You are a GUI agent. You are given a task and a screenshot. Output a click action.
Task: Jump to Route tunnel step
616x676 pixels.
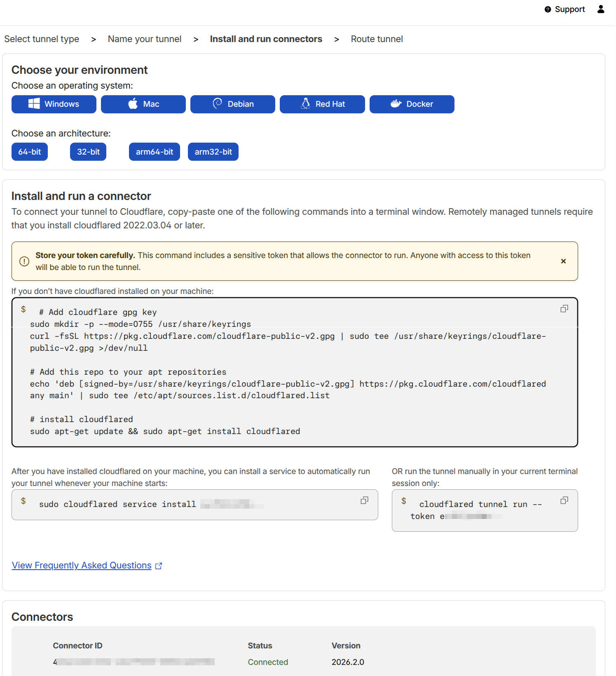[377, 39]
